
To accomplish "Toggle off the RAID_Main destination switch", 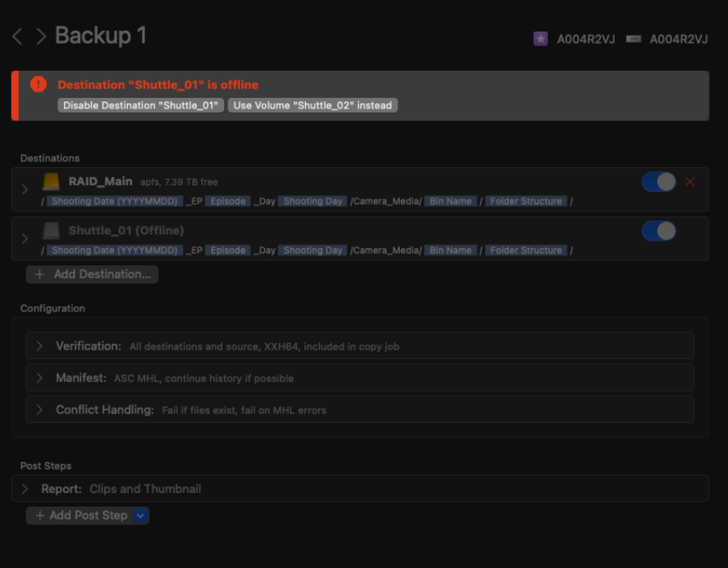I will (658, 182).
